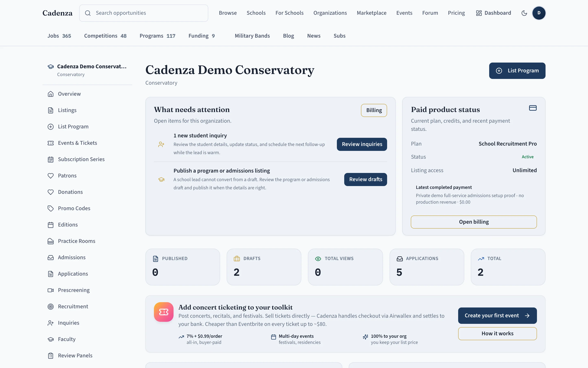The image size is (588, 368).
Task: Click the calendar icon beside Subscription Series
Action: (51, 159)
